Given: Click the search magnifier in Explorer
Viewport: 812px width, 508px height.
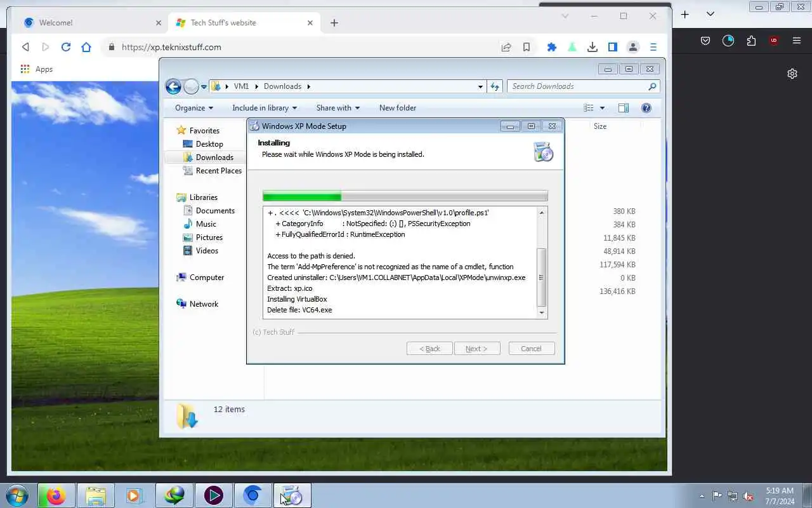Looking at the screenshot, I should (652, 86).
